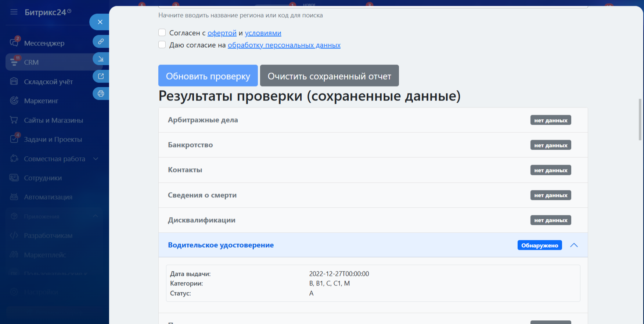Viewport: 644px width, 324px height.
Task: Click the нет данных badge for Дисквалификации
Action: pyautogui.click(x=551, y=220)
